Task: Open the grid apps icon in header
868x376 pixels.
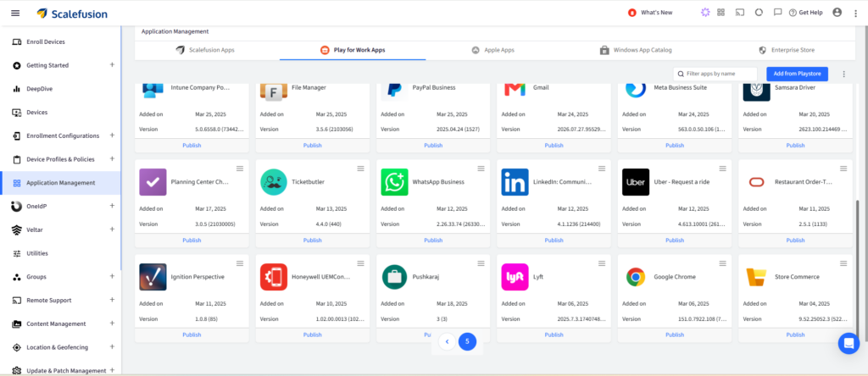Action: [721, 12]
